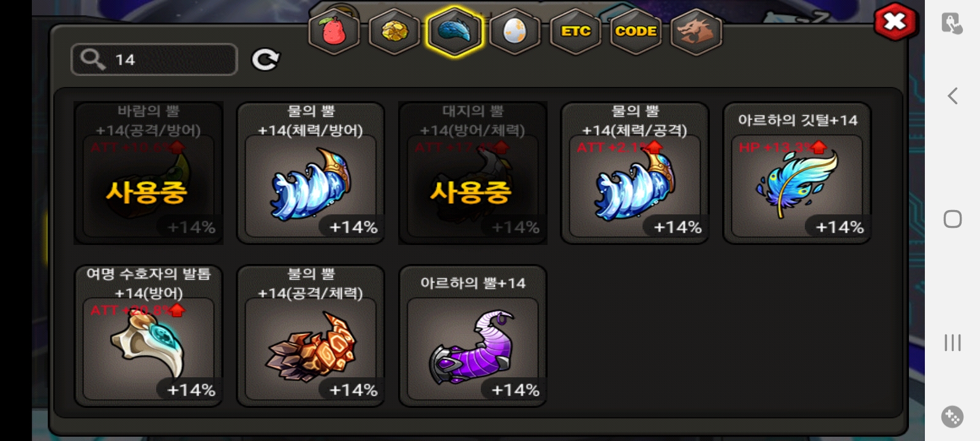Screen dimensions: 980x441
Task: Tap the Android recent apps button
Action: click(952, 342)
